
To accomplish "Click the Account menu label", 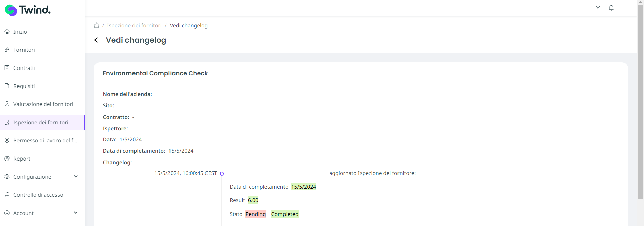I will pyautogui.click(x=24, y=213).
